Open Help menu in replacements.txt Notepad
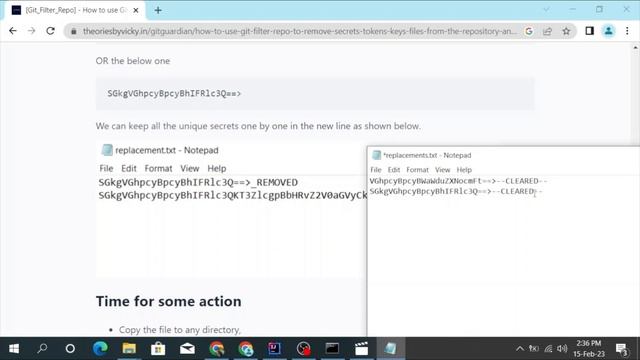The image size is (640, 360). coord(464,170)
